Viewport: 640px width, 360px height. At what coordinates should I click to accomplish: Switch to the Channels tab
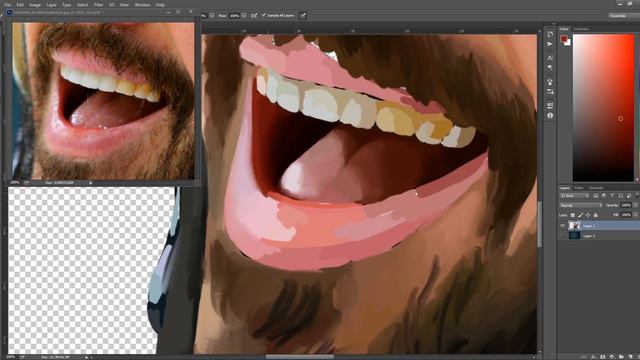point(596,188)
